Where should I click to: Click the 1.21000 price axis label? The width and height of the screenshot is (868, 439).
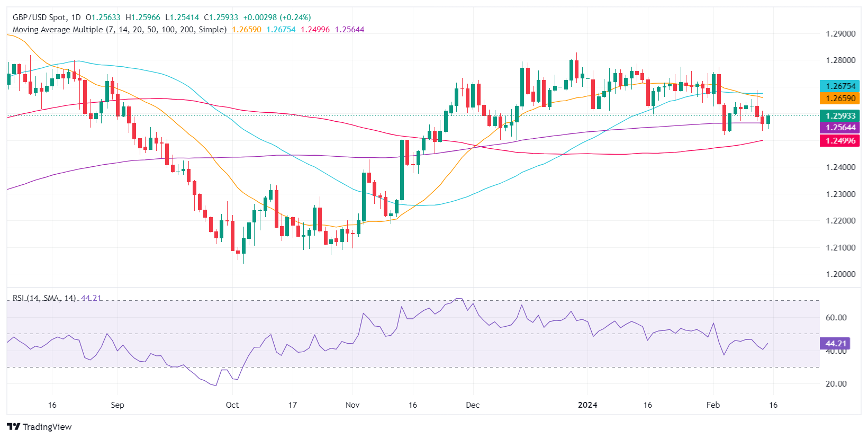840,248
